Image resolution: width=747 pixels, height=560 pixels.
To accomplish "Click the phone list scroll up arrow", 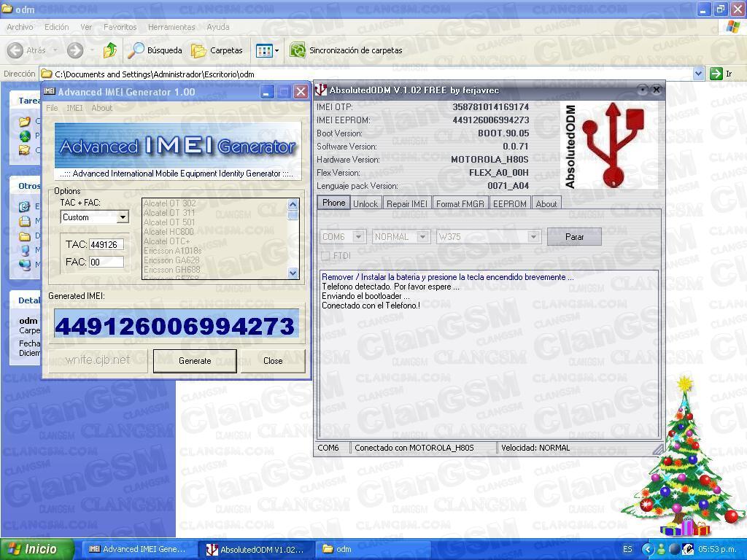I will pyautogui.click(x=293, y=204).
